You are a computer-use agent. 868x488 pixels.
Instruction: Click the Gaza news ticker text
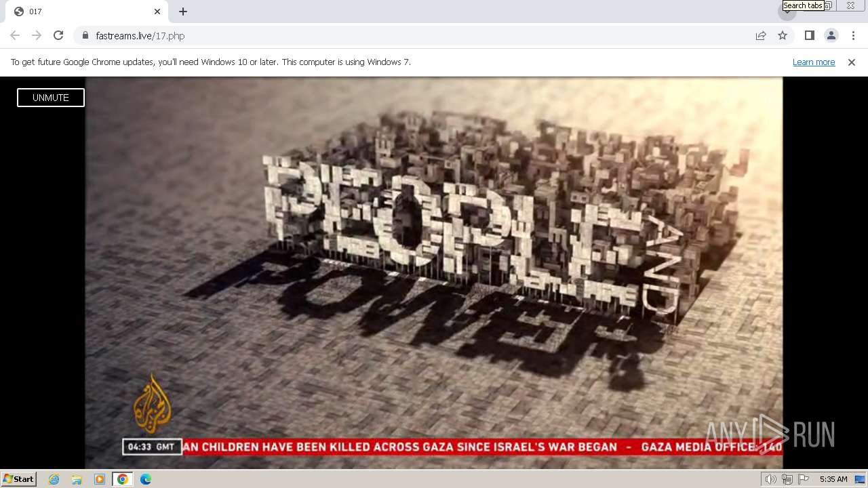(x=482, y=447)
